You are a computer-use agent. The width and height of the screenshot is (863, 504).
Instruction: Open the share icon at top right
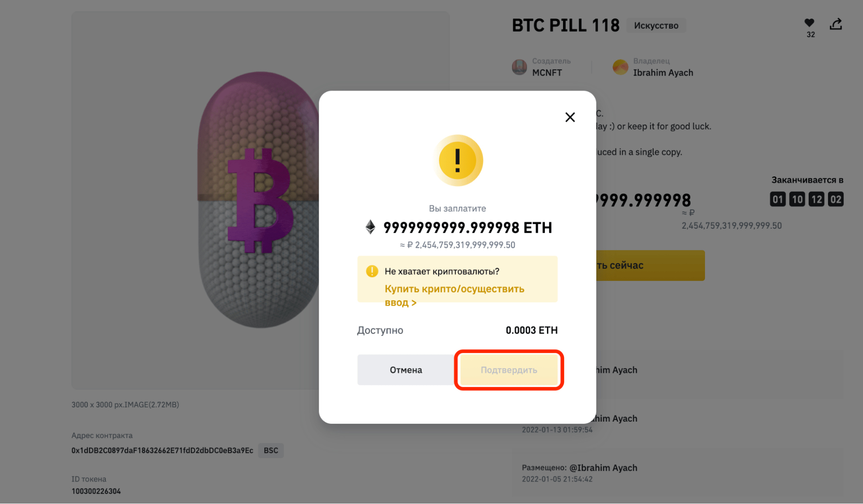point(836,24)
